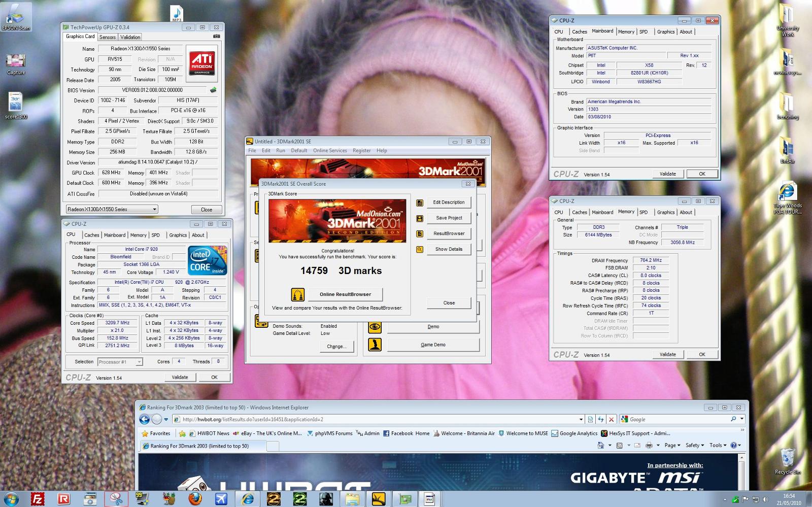Viewport: 812px width, 507px height.
Task: Expand the IE address bar history dropdown
Action: point(581,419)
